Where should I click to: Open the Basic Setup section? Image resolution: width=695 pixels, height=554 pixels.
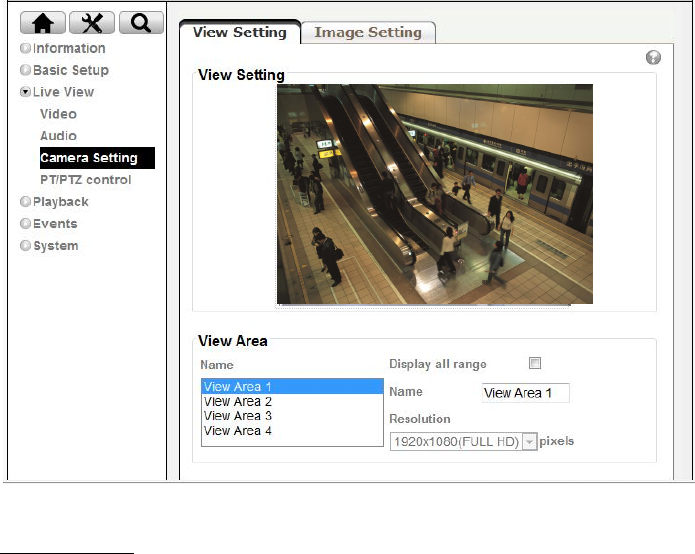point(71,70)
